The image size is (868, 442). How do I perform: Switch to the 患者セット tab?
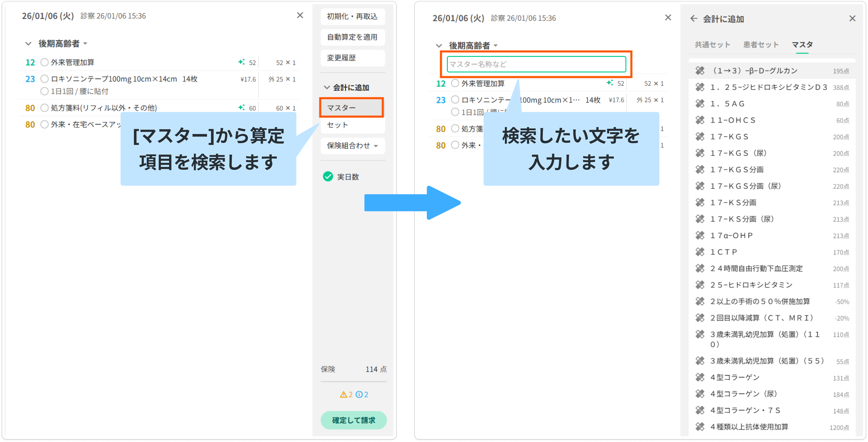pos(761,44)
